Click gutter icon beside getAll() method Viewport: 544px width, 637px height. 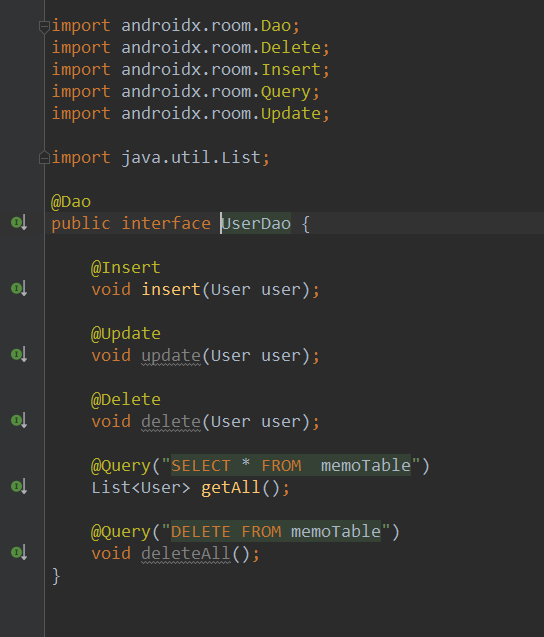click(x=19, y=486)
